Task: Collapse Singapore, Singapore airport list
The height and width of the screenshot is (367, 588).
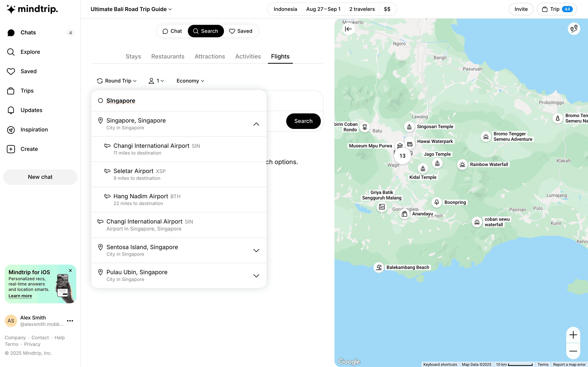Action: (x=256, y=124)
